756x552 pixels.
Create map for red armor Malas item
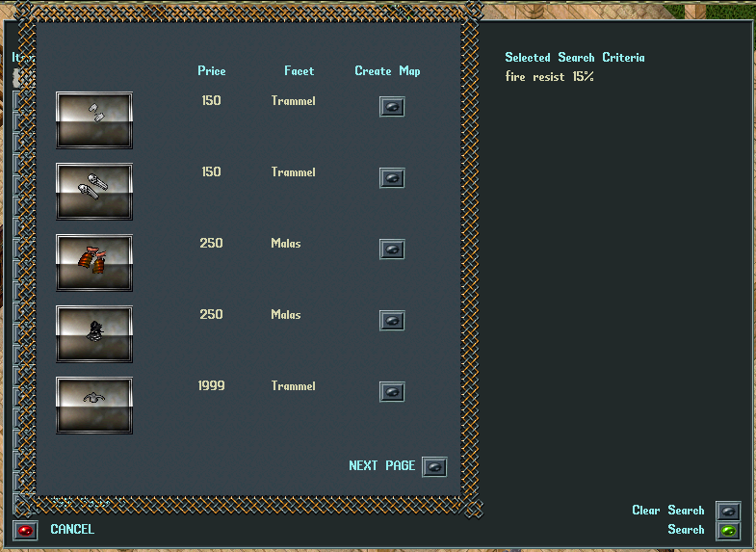coord(392,250)
